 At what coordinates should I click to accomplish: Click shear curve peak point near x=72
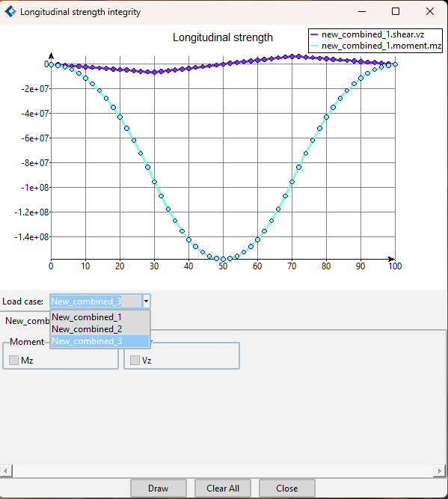298,56
